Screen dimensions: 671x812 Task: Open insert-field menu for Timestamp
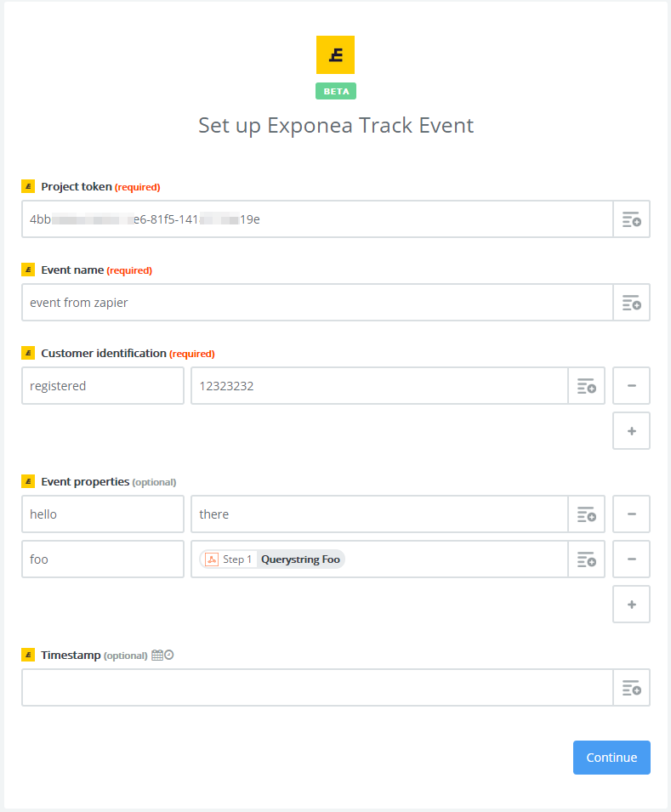[631, 688]
